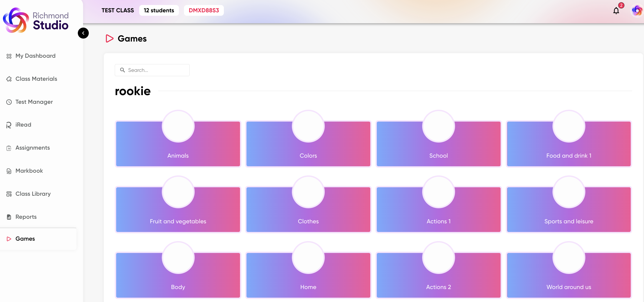Open the notifications bell

point(616,10)
